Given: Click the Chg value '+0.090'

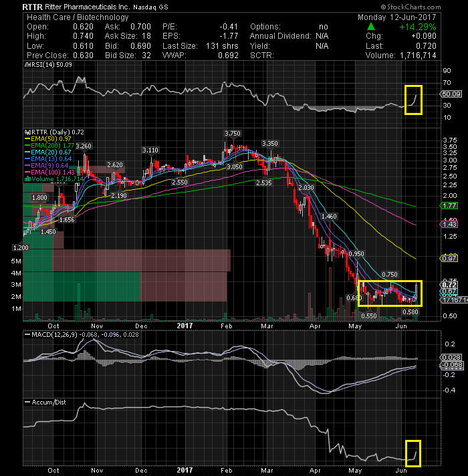Looking at the screenshot, I should coord(424,36).
